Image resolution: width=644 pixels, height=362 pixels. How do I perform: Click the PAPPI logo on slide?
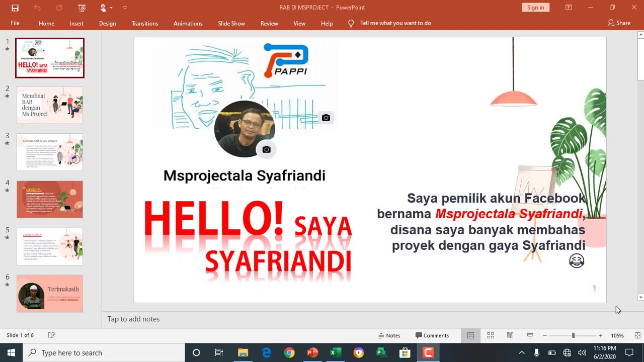pos(286,60)
